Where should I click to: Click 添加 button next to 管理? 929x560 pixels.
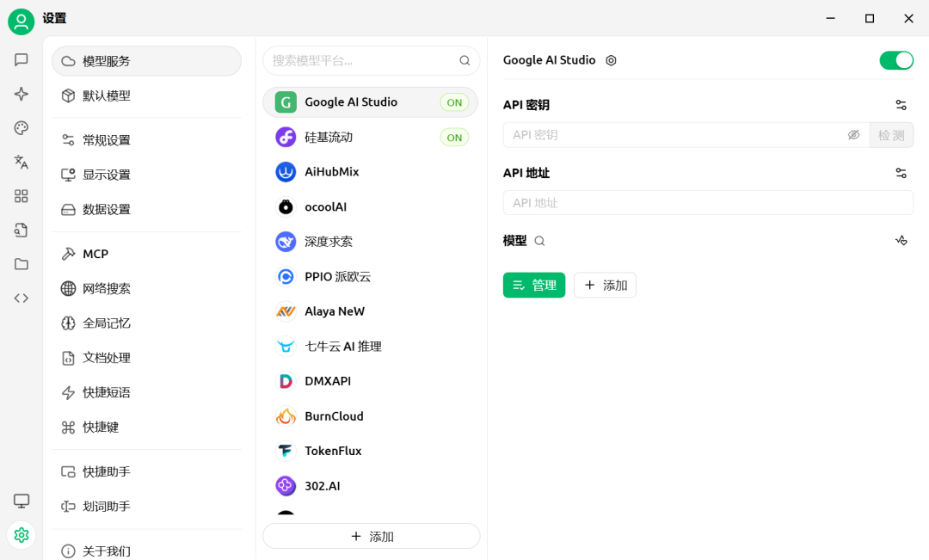coord(605,285)
